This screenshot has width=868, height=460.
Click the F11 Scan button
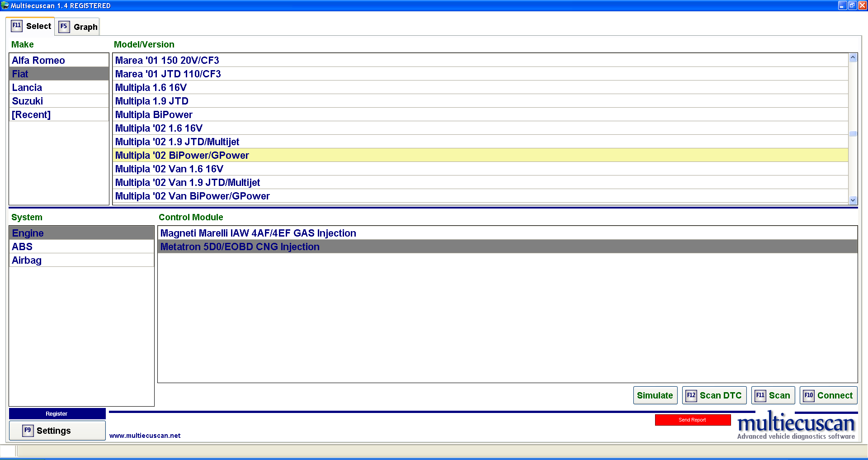(x=773, y=395)
